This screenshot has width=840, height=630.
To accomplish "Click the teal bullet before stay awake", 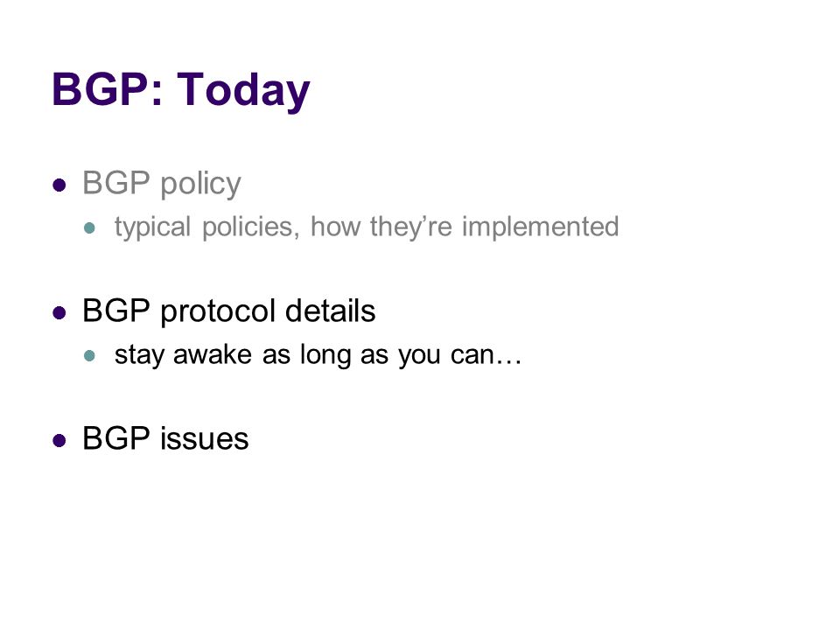I will (89, 356).
